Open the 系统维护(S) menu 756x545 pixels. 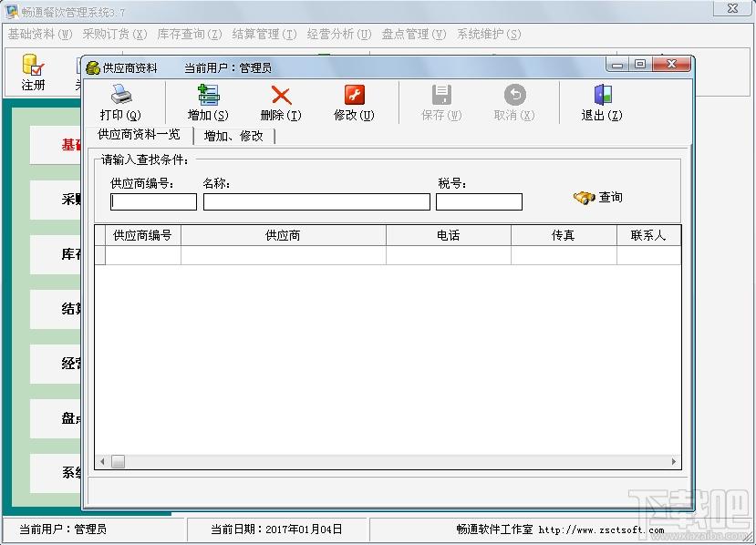[489, 35]
